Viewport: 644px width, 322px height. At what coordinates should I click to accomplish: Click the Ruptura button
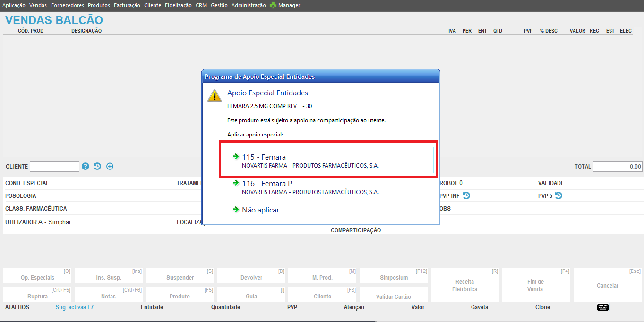[38, 295]
